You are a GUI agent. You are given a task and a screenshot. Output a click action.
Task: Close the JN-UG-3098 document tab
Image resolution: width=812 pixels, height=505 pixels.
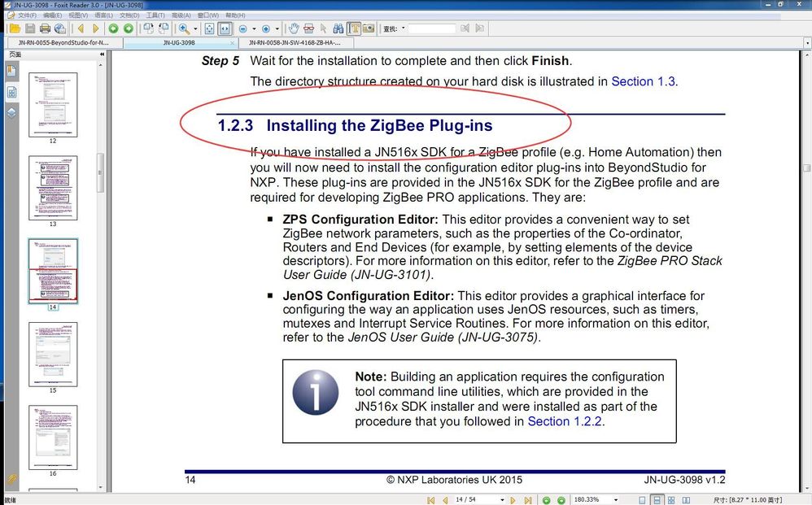[232, 43]
